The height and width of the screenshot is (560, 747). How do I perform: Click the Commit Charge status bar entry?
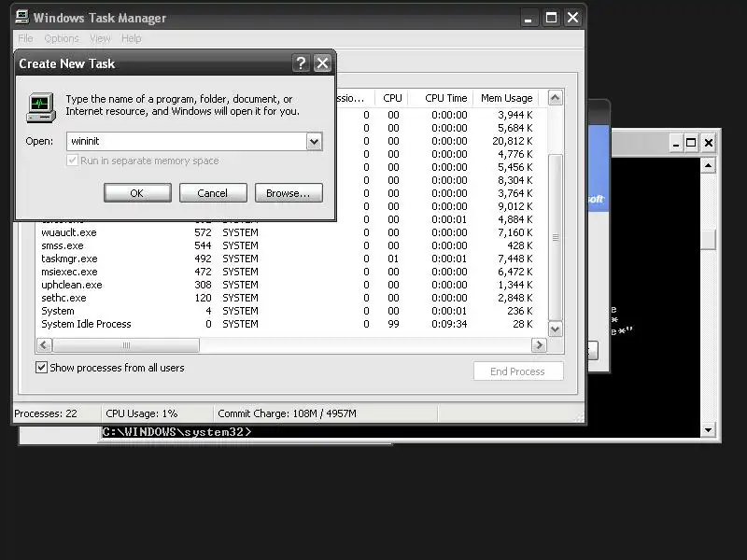pyautogui.click(x=287, y=413)
